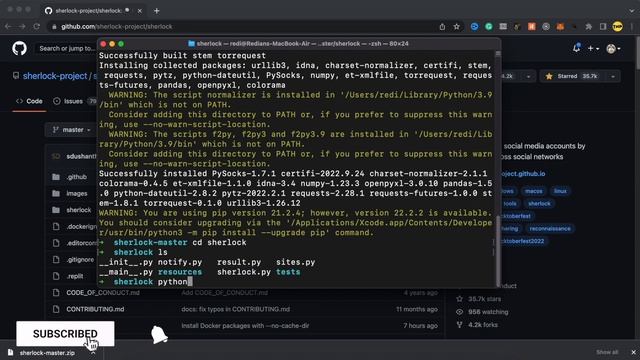This screenshot has height=360, width=640.
Task: Open the GitHub user avatar menu
Action: point(613,49)
